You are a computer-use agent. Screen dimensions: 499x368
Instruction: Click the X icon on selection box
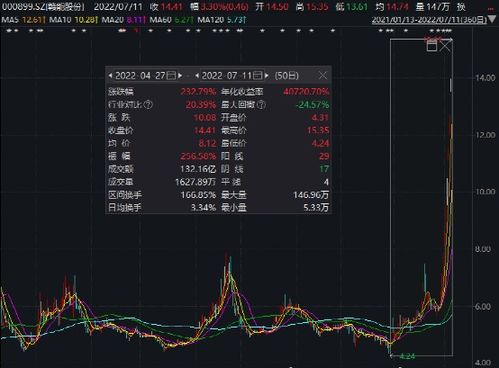446,45
